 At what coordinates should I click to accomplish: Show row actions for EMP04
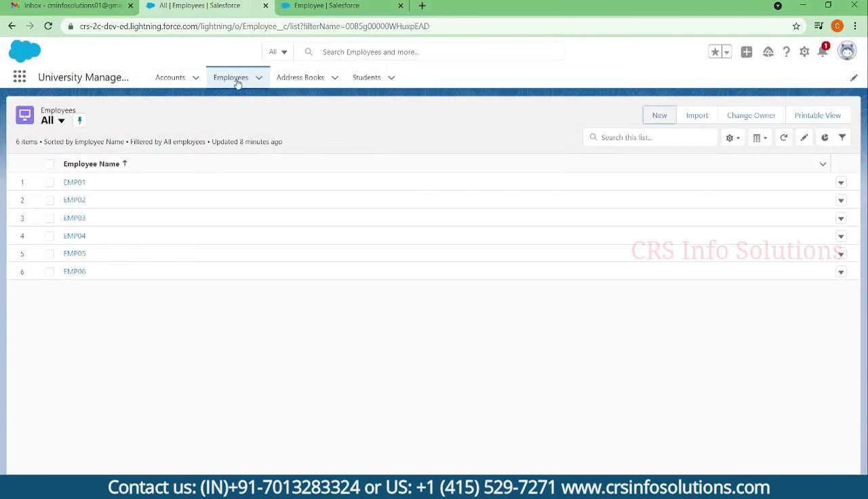841,236
